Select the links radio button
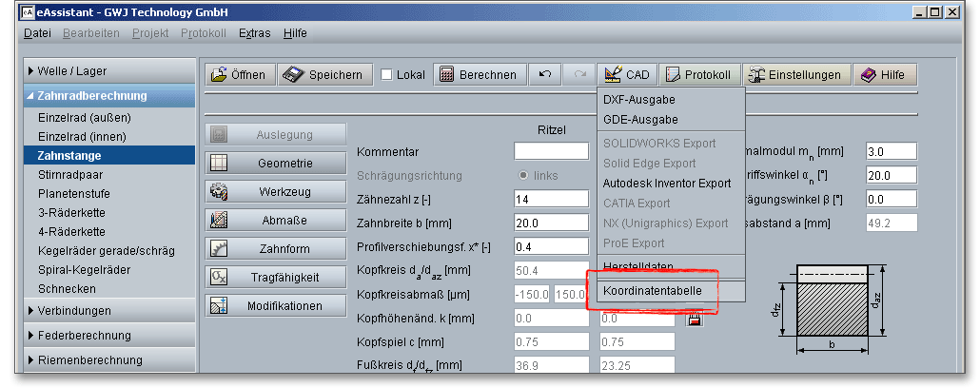 tap(523, 176)
